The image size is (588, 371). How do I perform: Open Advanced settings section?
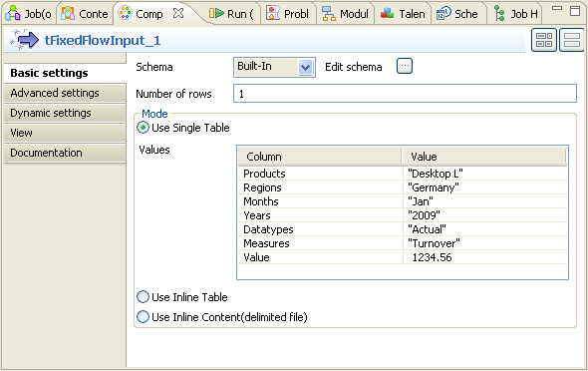(65, 93)
